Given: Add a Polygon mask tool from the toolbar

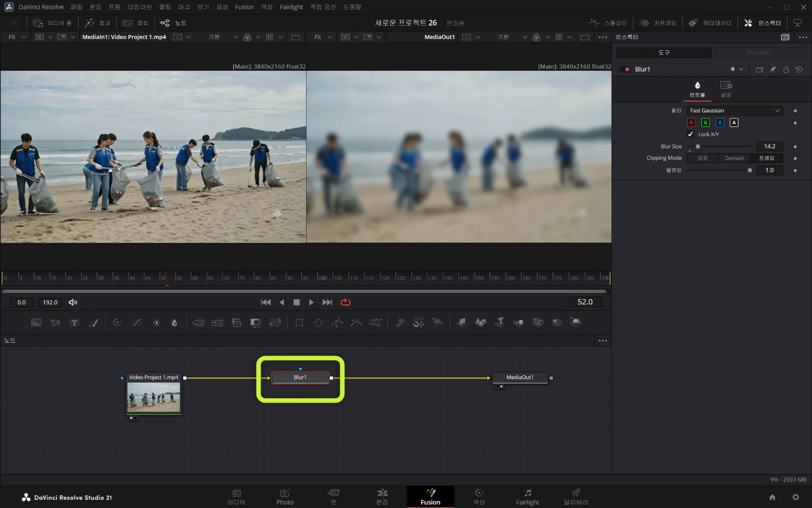Looking at the screenshot, I should pos(337,323).
